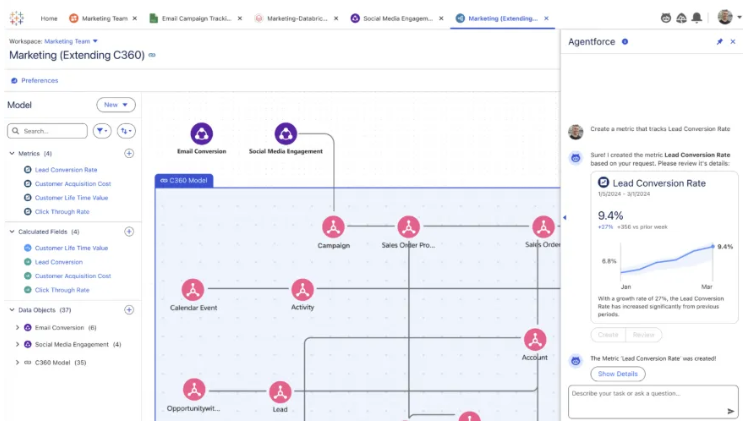This screenshot has width=743, height=428.
Task: Open Customer Acquisition Cost calculated field
Action: [73, 276]
